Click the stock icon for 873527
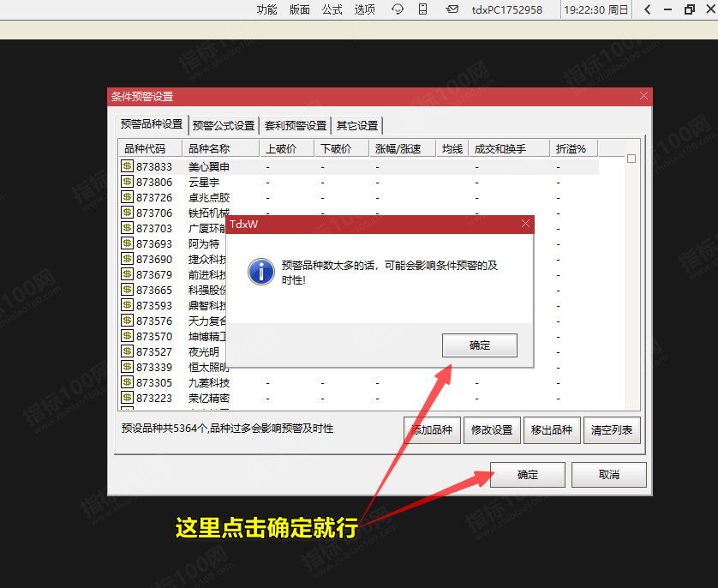The image size is (718, 588). pos(127,351)
